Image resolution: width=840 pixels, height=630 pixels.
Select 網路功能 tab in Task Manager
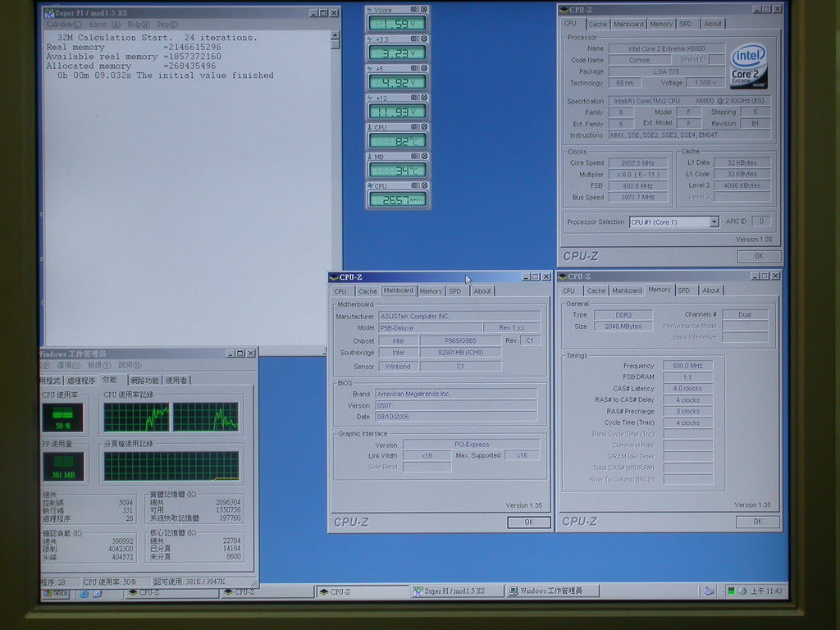[144, 381]
